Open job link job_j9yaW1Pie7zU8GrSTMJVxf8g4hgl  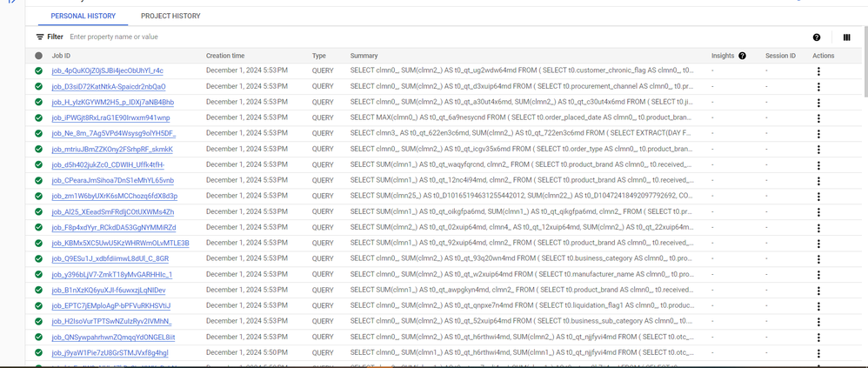(x=110, y=352)
